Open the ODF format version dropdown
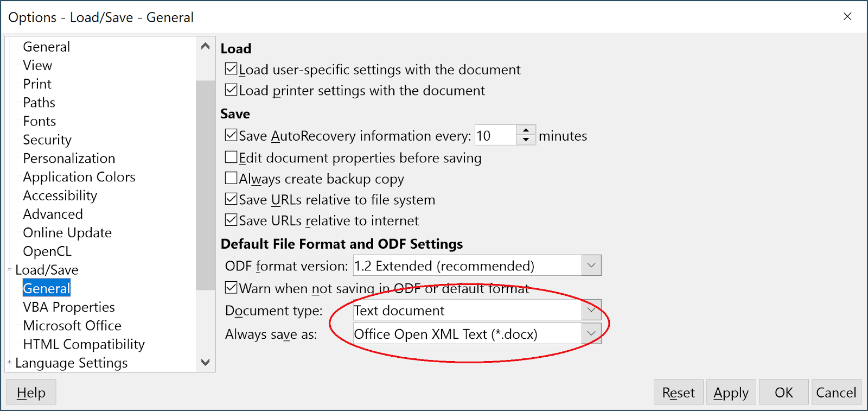 [x=591, y=265]
